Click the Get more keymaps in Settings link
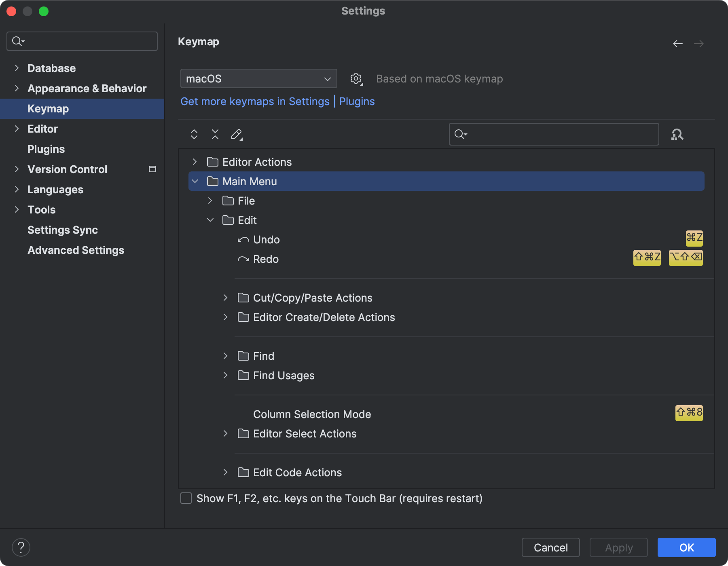Image resolution: width=728 pixels, height=566 pixels. 255,101
